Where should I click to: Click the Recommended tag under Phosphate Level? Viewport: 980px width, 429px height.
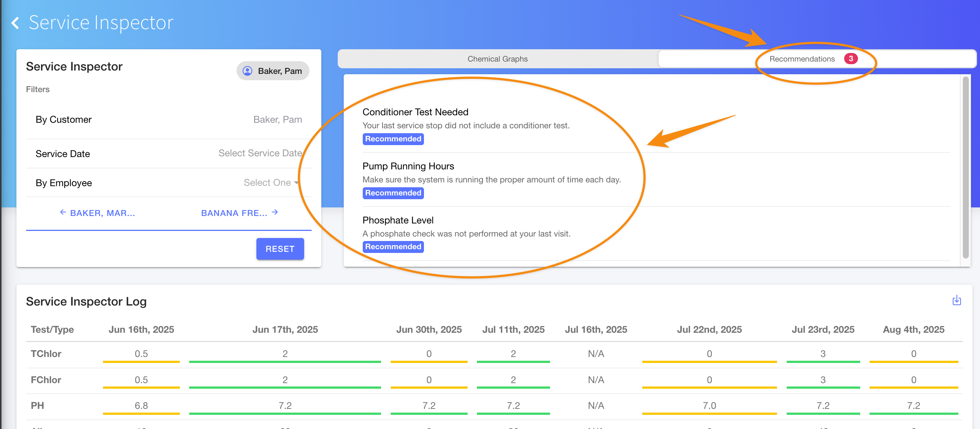(393, 247)
